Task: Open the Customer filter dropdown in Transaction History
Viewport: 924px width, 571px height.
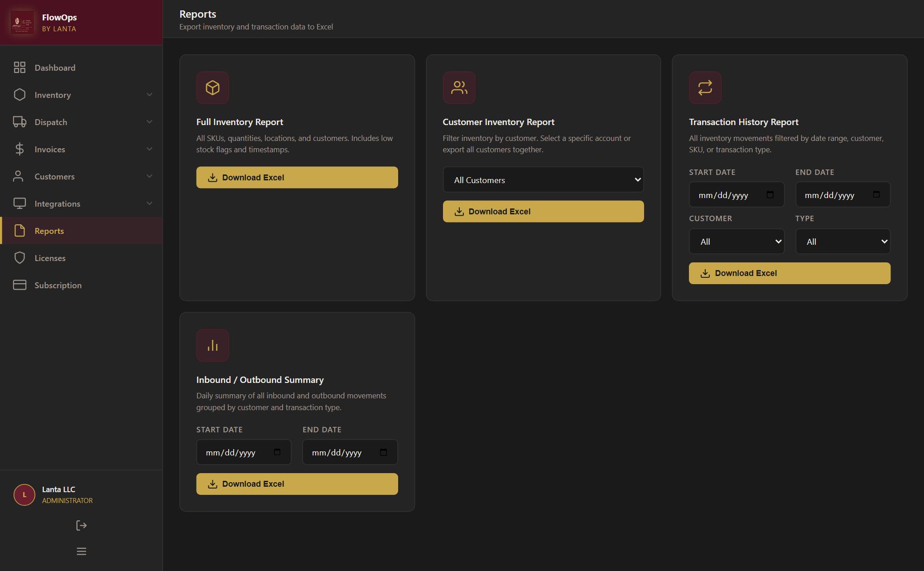Action: coord(736,242)
